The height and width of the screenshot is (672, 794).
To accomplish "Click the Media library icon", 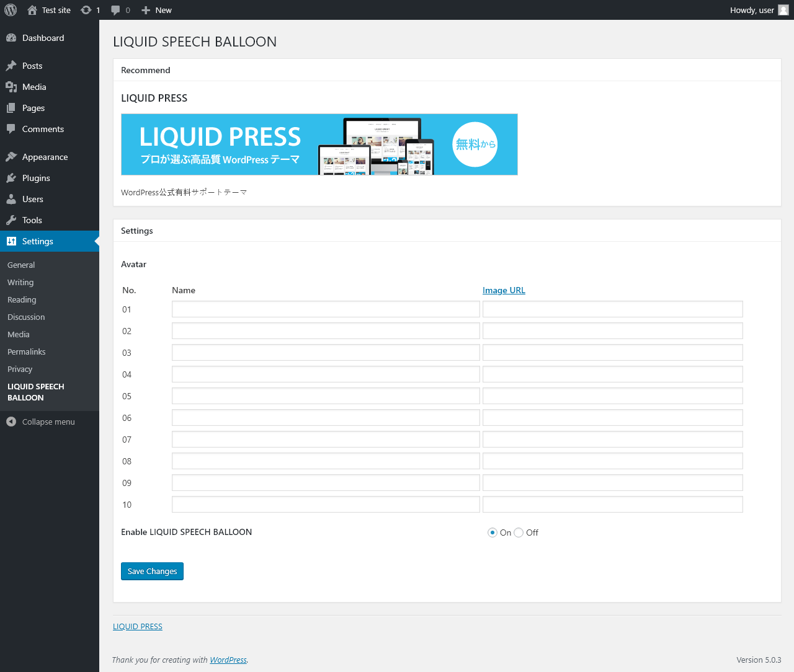I will pos(11,87).
